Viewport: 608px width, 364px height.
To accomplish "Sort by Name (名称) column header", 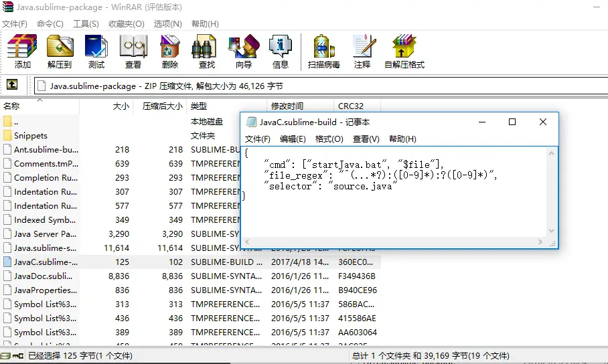I will [x=40, y=106].
